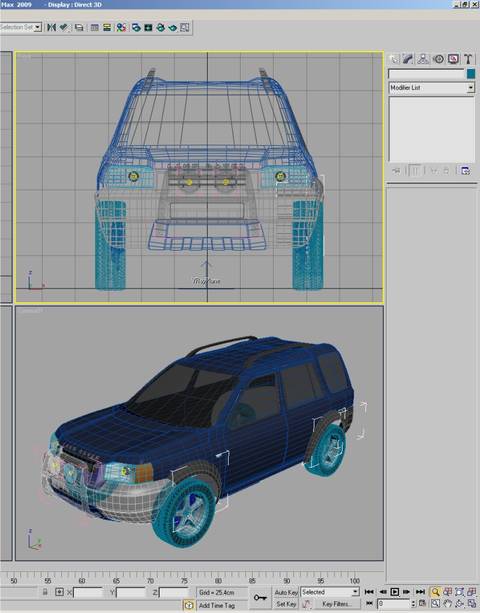Click the X coordinate field

pyautogui.click(x=88, y=592)
